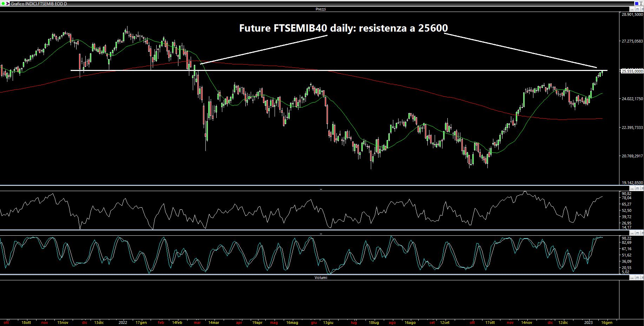
Task: Click the 14feb date label
Action: 177,322
